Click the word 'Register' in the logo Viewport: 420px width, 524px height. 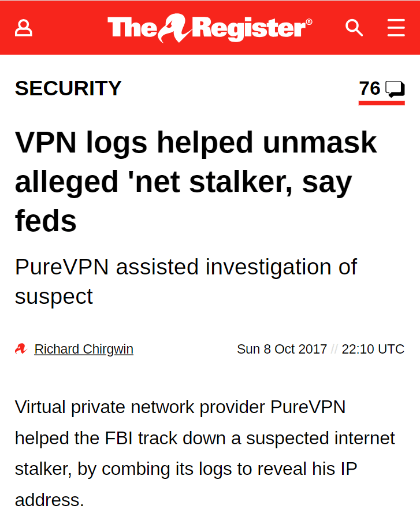pos(248,28)
